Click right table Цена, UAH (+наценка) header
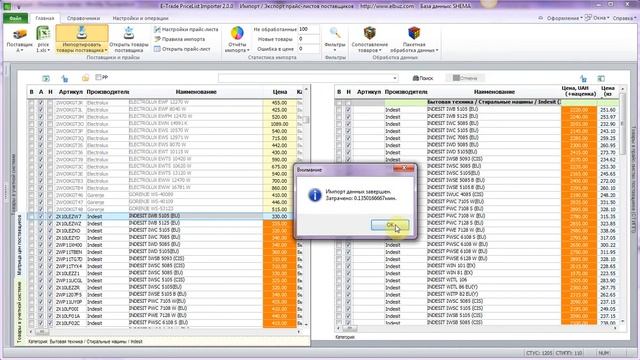This screenshot has width=640, height=360. 579,91
